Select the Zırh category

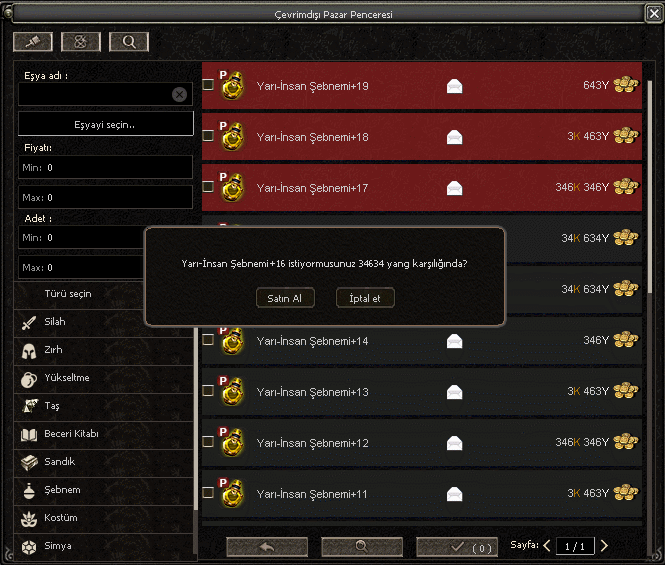[x=104, y=350]
